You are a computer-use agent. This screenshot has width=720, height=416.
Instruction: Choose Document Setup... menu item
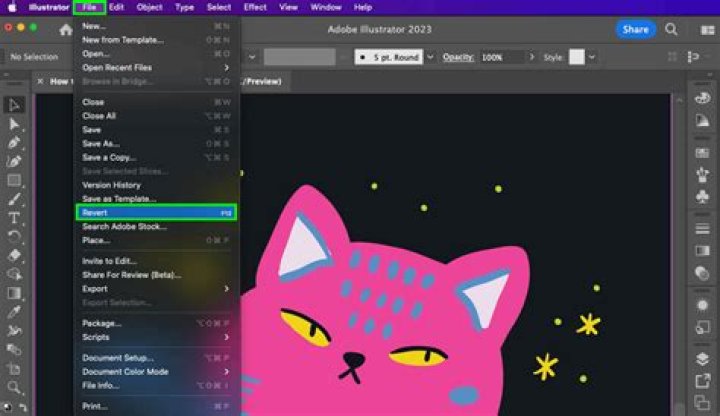156,358
